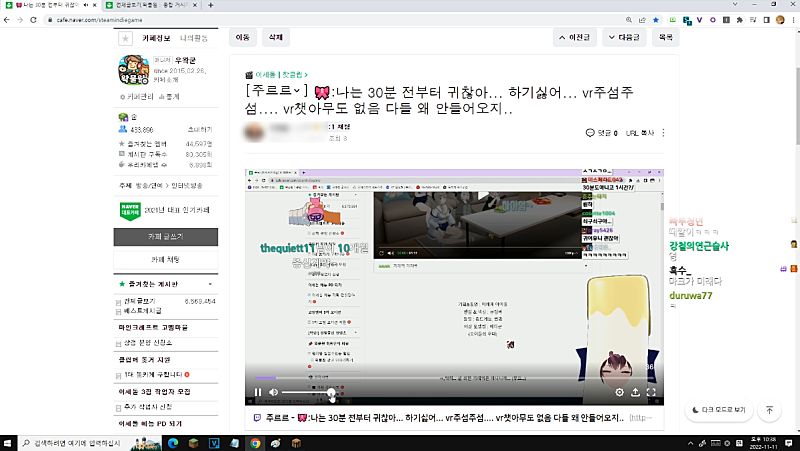Viewport: 800px width, 451px height.
Task: Click the video share icon
Action: click(635, 392)
